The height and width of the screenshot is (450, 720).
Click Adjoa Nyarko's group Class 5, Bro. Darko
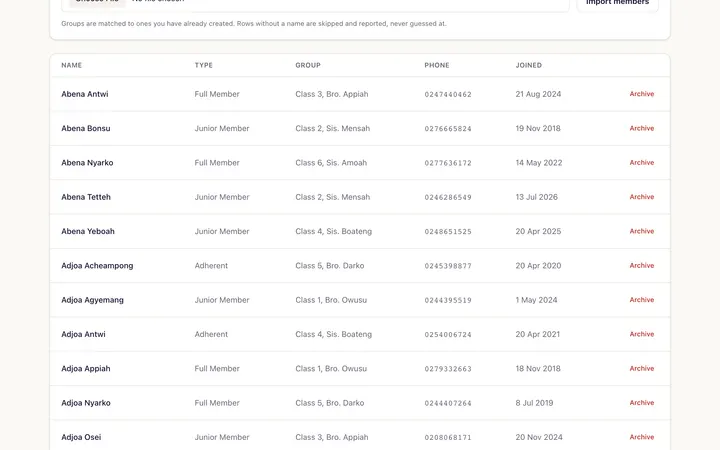point(330,403)
